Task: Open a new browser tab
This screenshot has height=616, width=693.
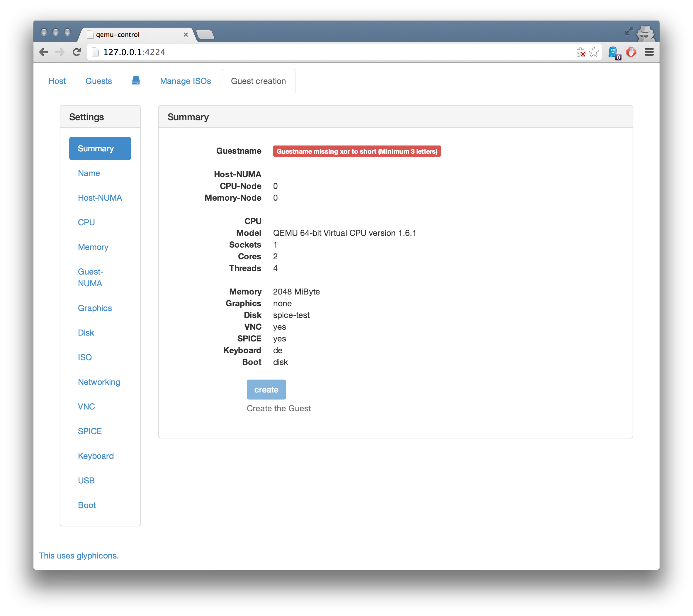Action: click(205, 35)
